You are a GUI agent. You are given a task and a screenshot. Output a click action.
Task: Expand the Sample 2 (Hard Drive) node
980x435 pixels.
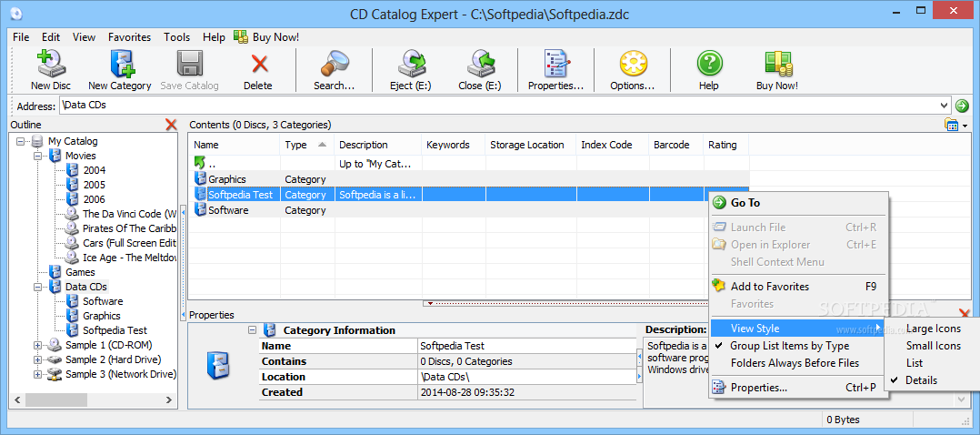click(x=37, y=359)
